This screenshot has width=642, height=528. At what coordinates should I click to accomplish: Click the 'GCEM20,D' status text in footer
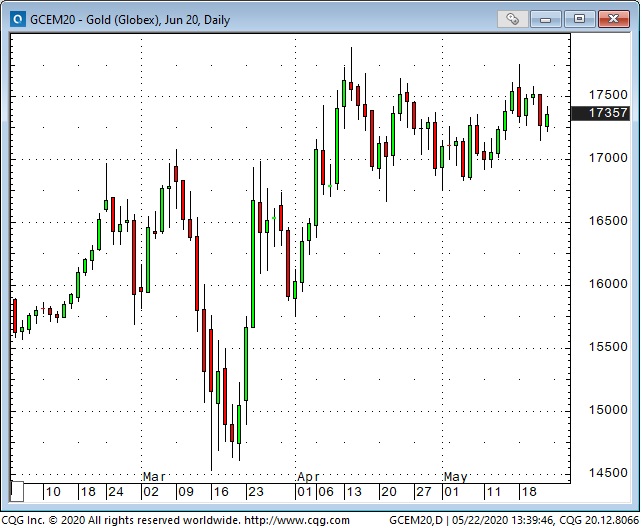[416, 521]
